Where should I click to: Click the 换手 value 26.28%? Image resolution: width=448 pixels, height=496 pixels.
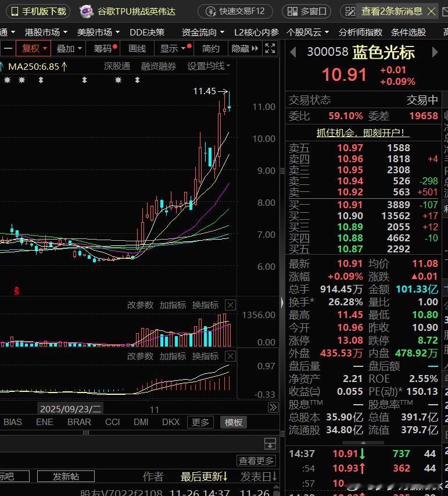tap(346, 302)
